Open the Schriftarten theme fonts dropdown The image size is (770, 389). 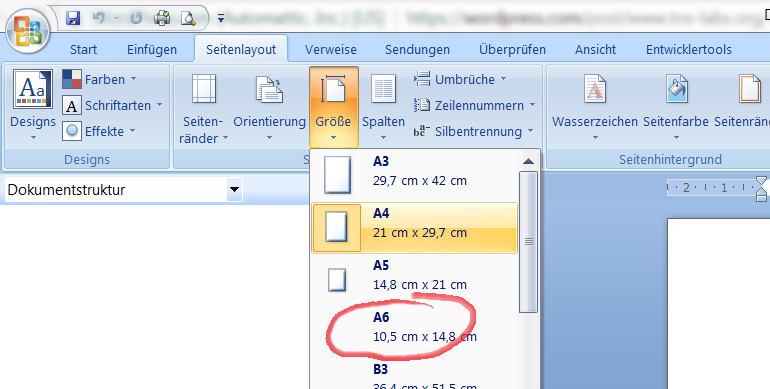[x=112, y=105]
